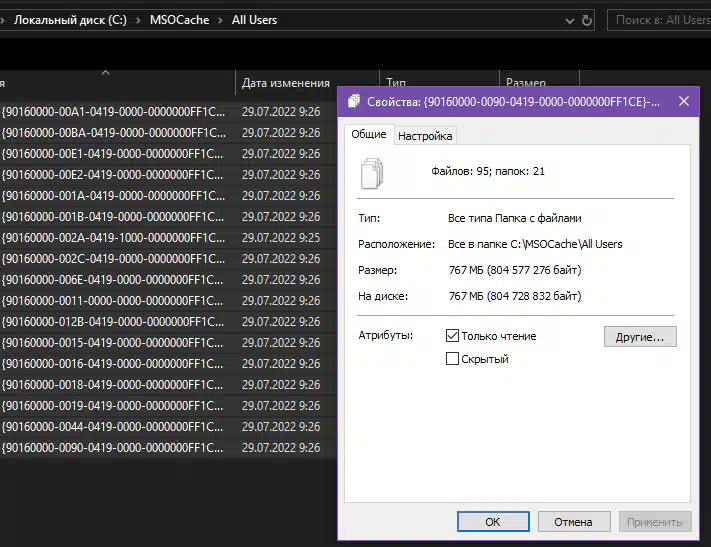Click Файлов: 95; папок: 21 text
Image resolution: width=711 pixels, height=547 pixels.
click(x=488, y=171)
